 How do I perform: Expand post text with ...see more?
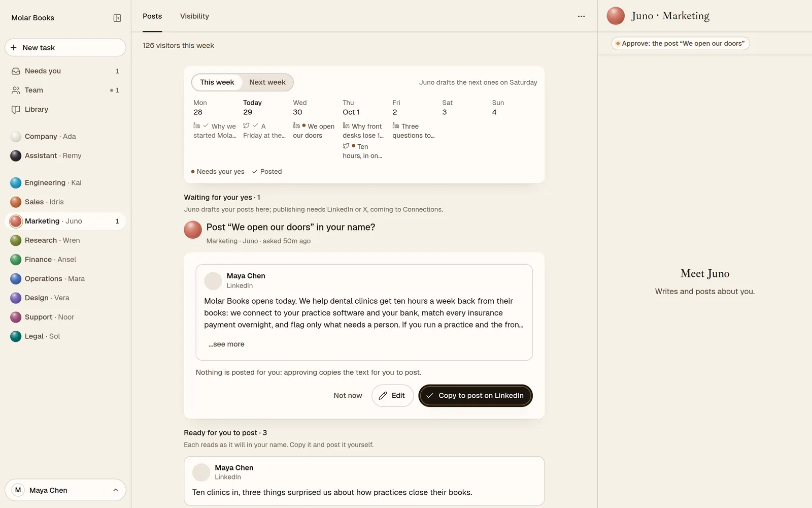click(226, 344)
